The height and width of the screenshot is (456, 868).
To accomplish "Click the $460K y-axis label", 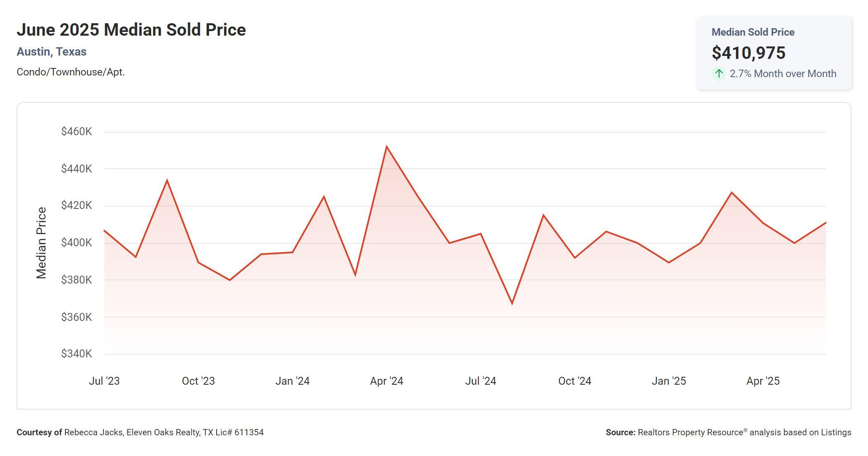I will pyautogui.click(x=77, y=132).
